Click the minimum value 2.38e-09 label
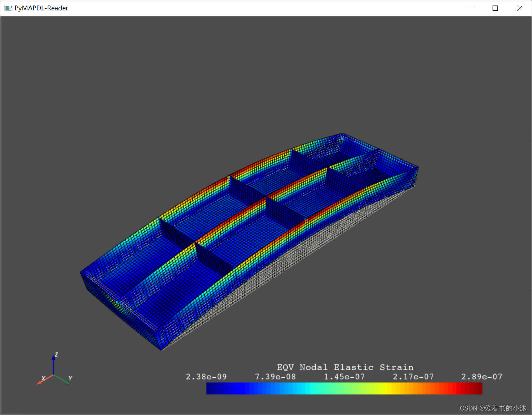 206,377
